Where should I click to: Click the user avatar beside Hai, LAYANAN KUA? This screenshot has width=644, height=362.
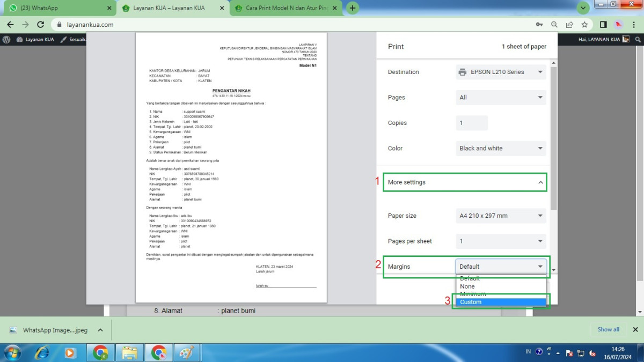[x=626, y=39]
